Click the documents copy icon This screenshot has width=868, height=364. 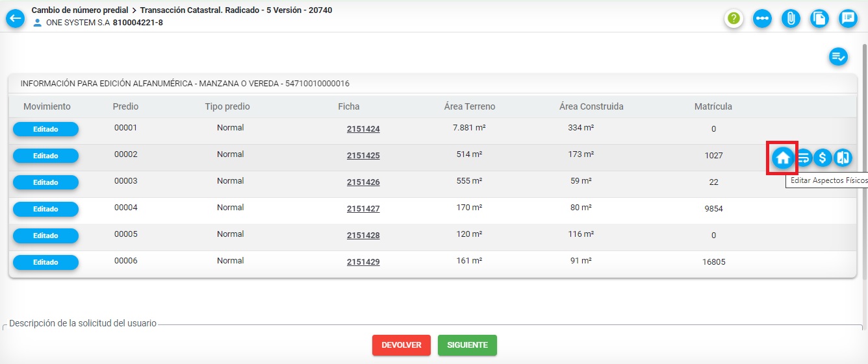click(x=819, y=18)
